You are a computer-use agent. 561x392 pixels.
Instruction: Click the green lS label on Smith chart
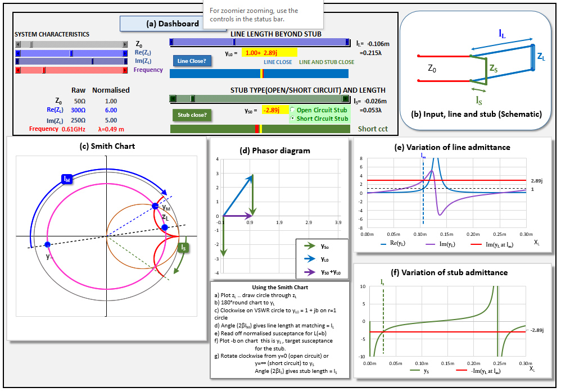(183, 247)
